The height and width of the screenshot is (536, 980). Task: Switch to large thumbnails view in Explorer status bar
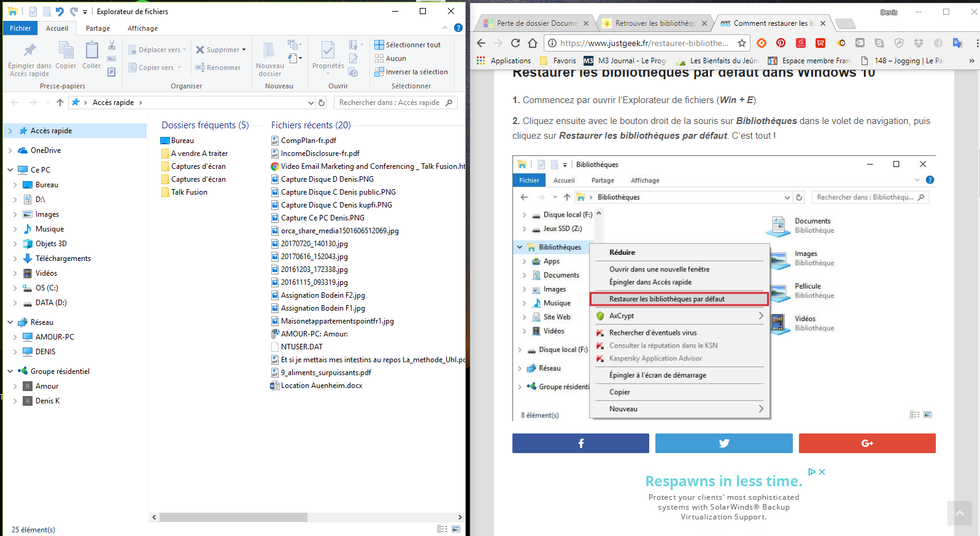pos(456,529)
